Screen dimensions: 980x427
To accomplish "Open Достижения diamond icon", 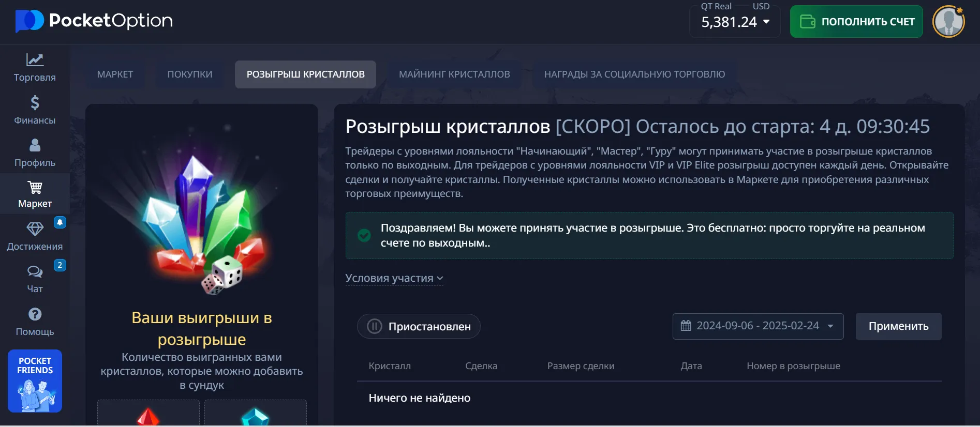I will pos(35,229).
